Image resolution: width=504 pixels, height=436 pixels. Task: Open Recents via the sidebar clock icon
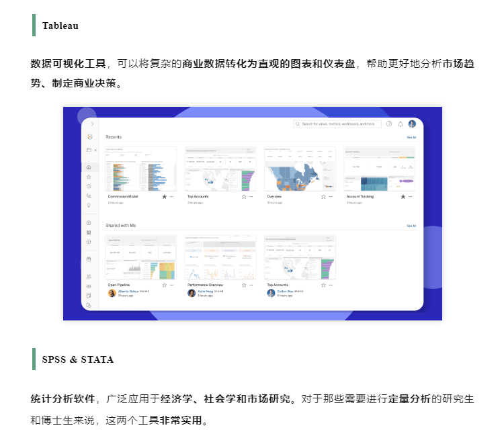[89, 186]
